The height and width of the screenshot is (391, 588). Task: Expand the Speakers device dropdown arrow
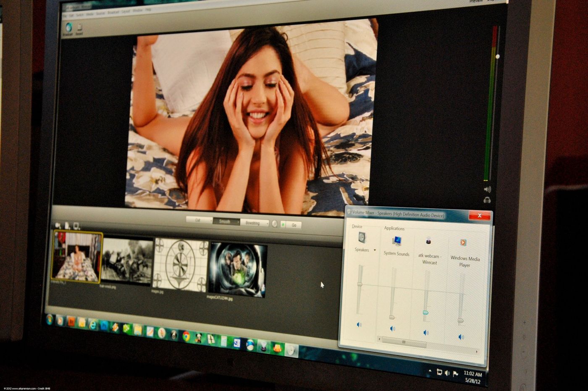(x=375, y=250)
